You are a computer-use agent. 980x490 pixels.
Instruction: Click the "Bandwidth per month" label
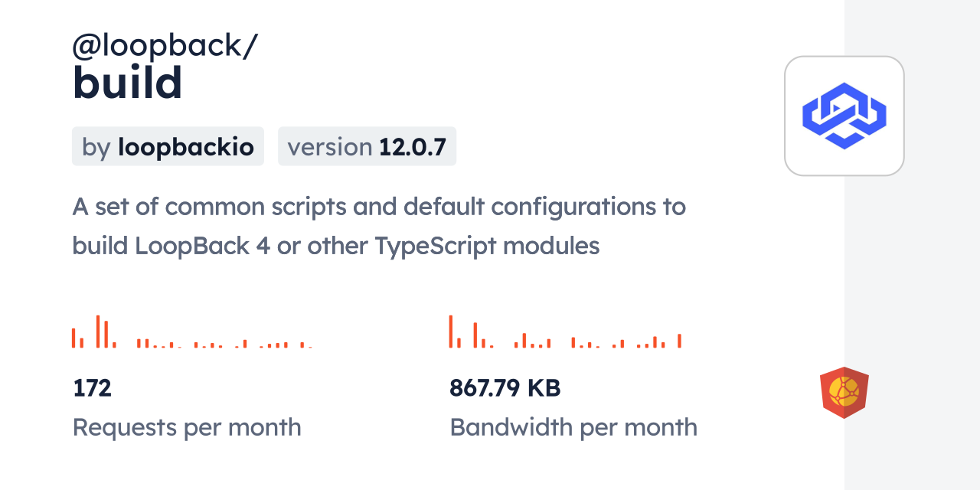point(573,427)
